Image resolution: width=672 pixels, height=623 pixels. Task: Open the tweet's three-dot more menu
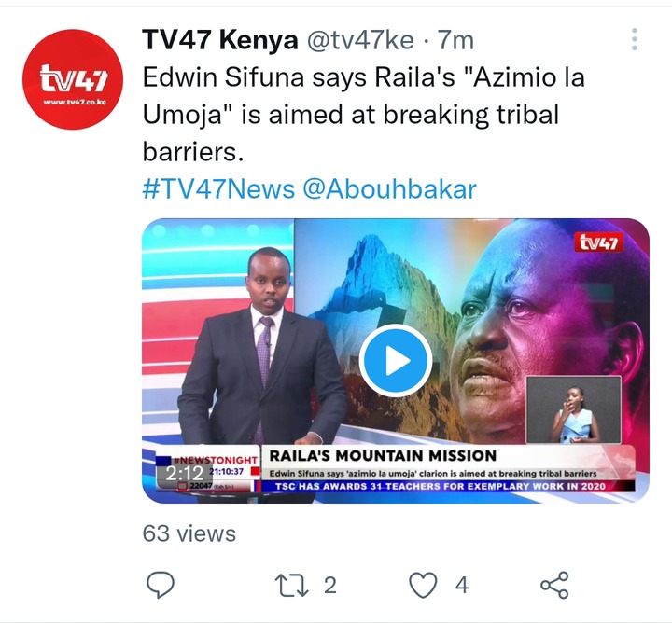[635, 39]
